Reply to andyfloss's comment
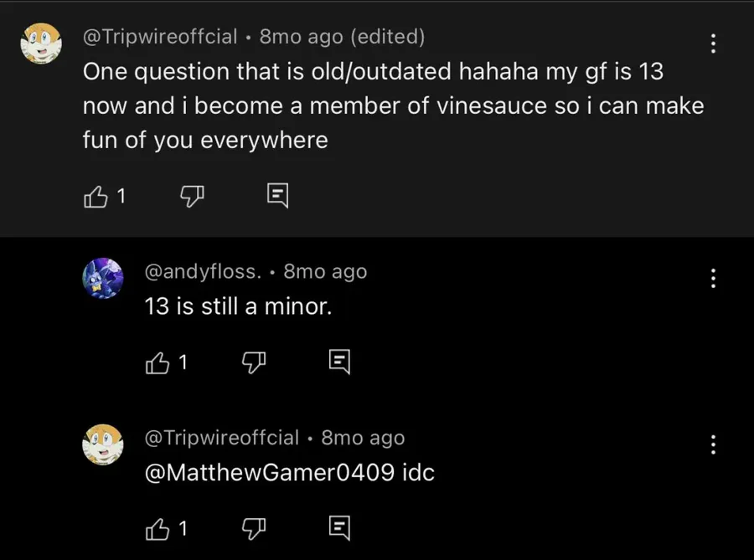Screen dimensions: 754x560 (338, 362)
